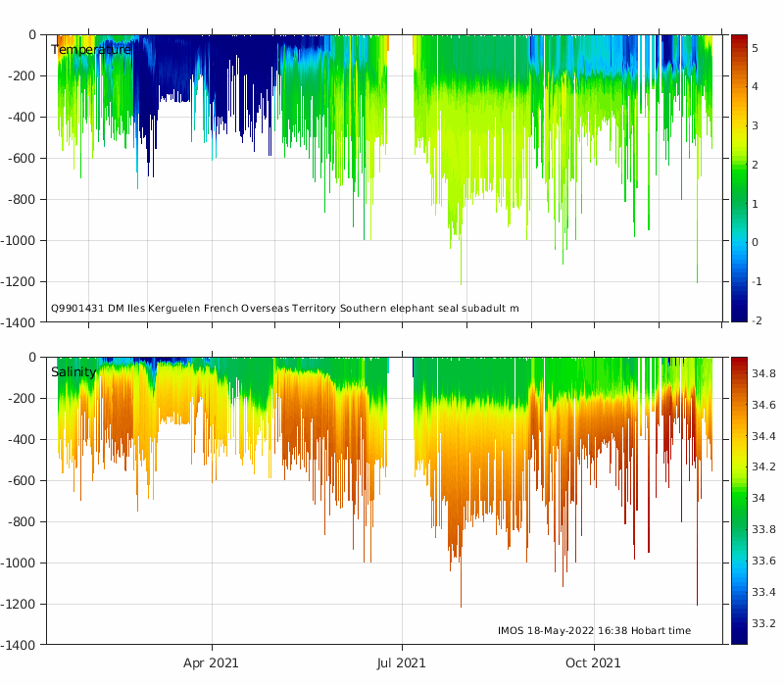
Task: Click the Temperature panel title label
Action: tap(90, 50)
